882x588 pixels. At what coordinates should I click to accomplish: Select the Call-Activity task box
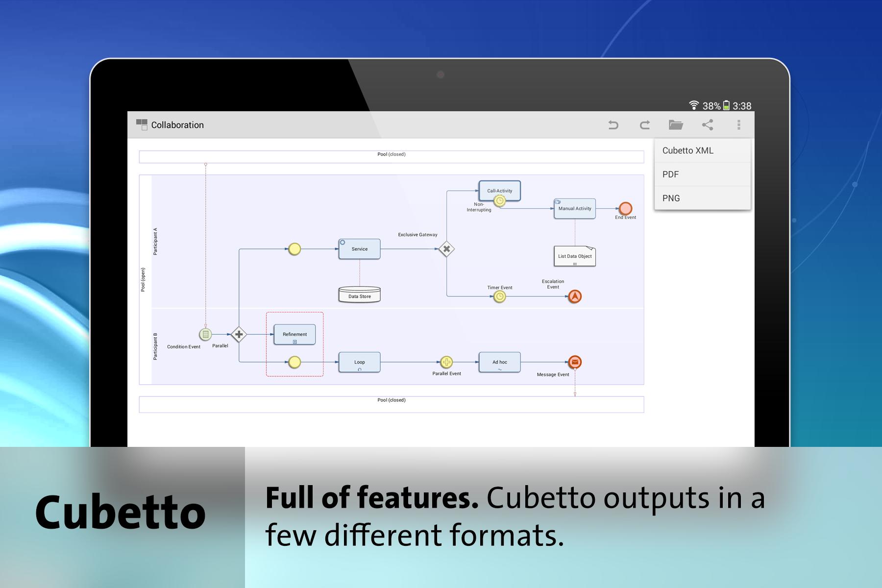pos(499,191)
